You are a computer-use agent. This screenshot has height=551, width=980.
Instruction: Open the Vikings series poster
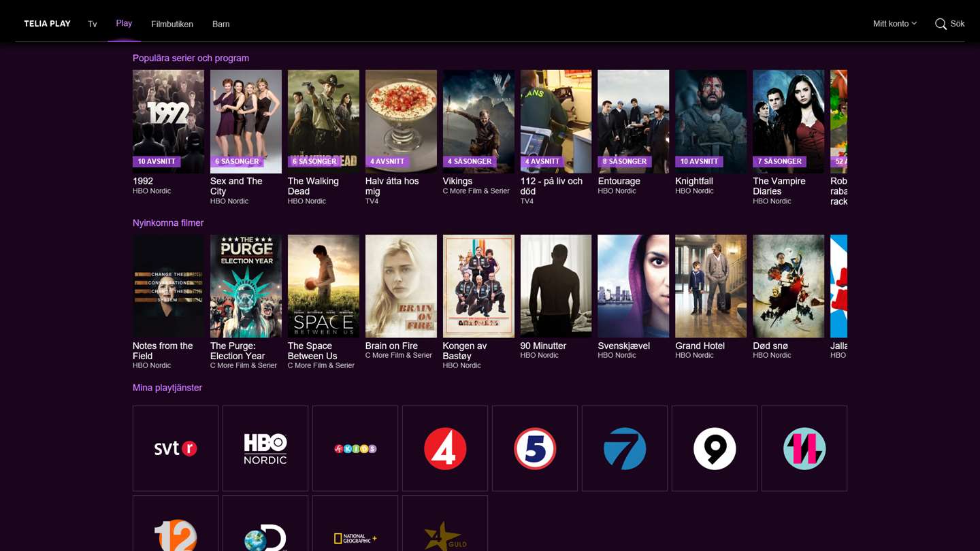point(478,122)
